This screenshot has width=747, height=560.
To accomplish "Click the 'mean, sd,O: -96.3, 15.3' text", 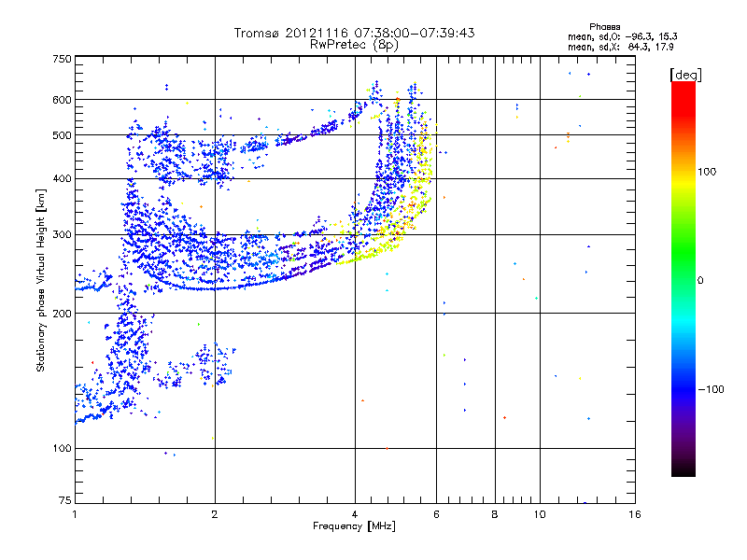I will point(622,36).
